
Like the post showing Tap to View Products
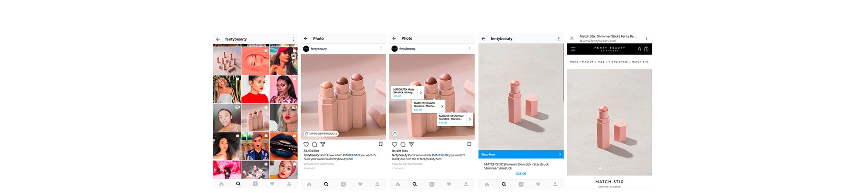[306, 144]
